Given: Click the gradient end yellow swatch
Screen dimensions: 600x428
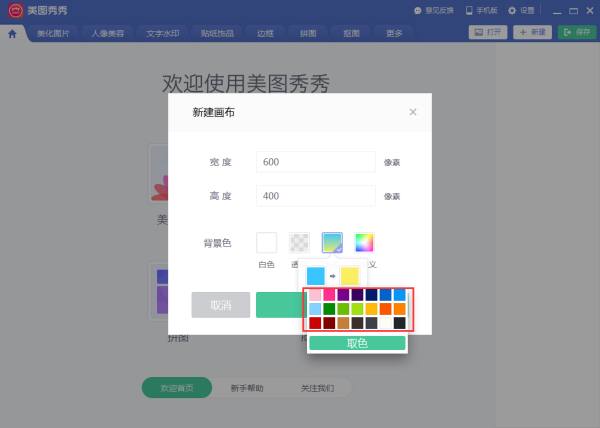Looking at the screenshot, I should click(350, 276).
